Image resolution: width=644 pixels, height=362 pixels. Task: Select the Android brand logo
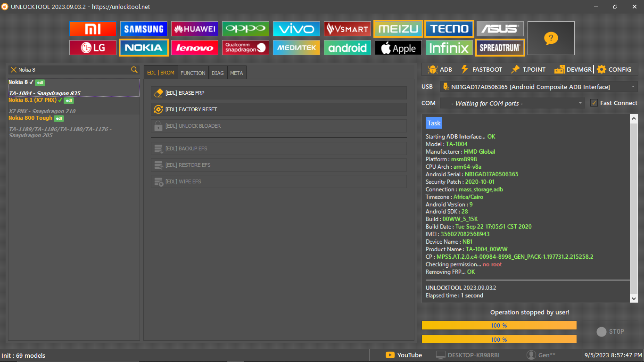pyautogui.click(x=347, y=48)
